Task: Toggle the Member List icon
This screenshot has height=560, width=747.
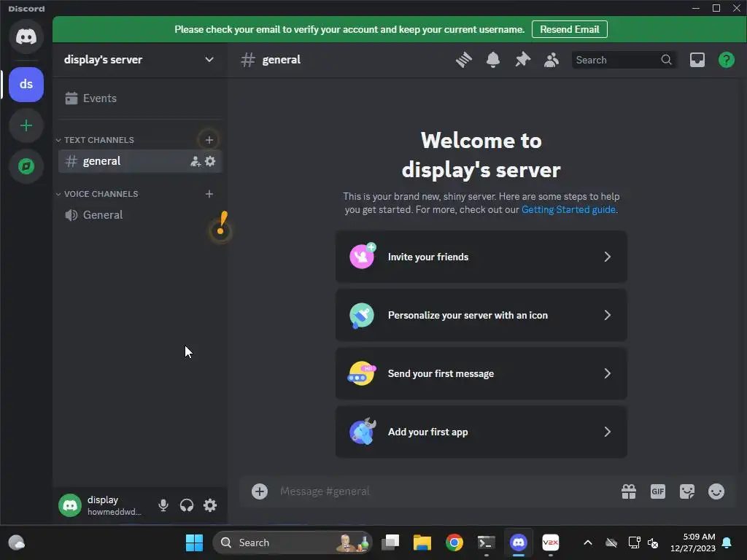Action: [x=551, y=60]
